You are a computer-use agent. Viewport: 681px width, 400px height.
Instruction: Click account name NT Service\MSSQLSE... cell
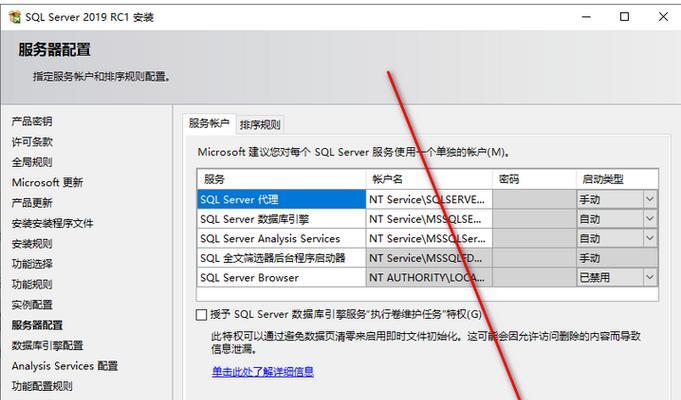coord(429,219)
